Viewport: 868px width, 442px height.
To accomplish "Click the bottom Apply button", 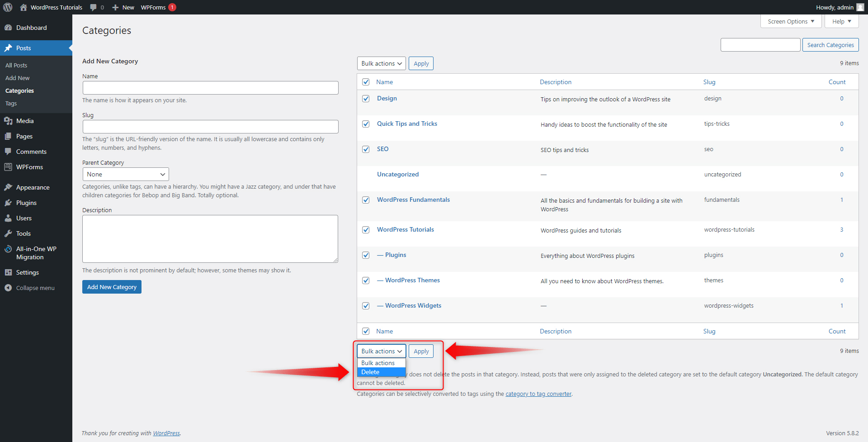I will [421, 351].
